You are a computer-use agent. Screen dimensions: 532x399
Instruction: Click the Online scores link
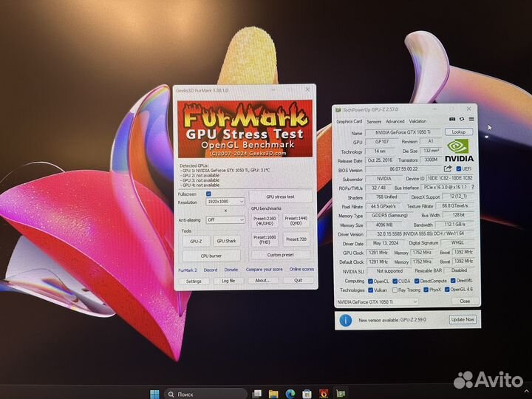click(301, 269)
